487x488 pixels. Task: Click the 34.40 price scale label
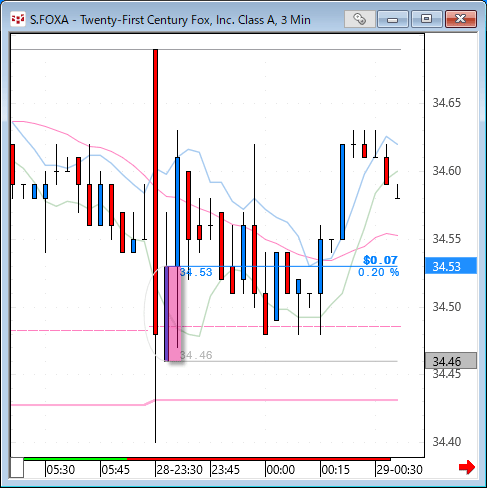447,442
